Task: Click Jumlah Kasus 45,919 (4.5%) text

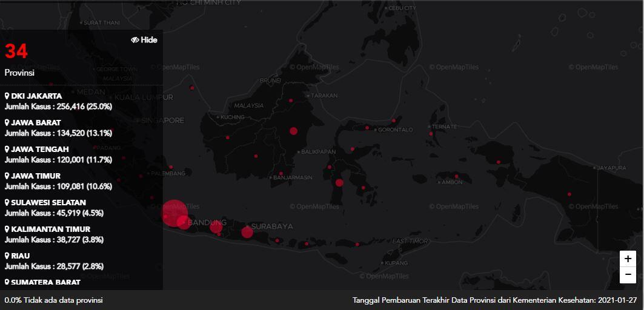Action: pyautogui.click(x=54, y=214)
